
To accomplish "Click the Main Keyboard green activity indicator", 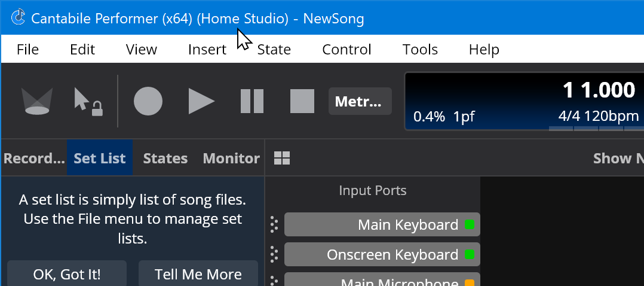I will pos(470,225).
